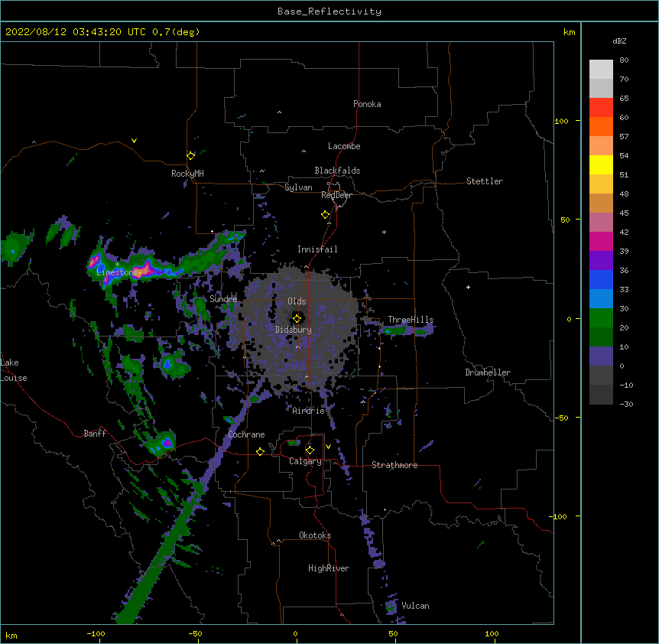Click the yellow marker inside Calgary
Screen dimensions: 659x644
point(310,450)
